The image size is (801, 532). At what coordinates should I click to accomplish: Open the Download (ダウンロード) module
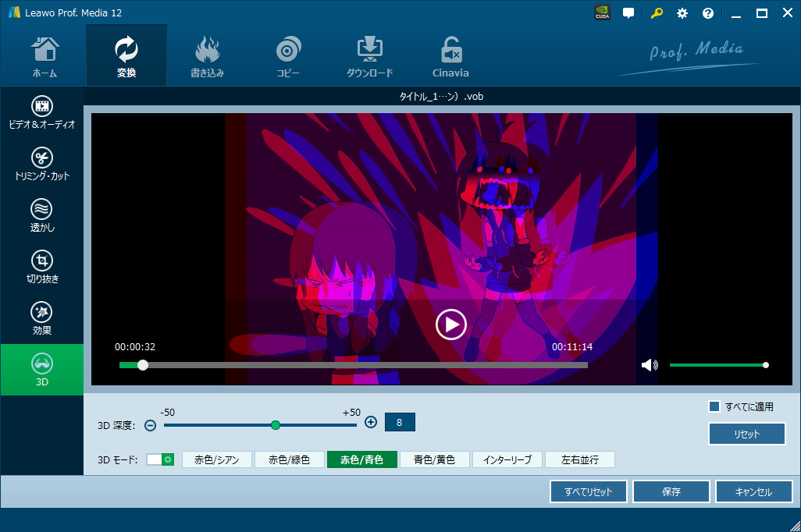[x=369, y=56]
